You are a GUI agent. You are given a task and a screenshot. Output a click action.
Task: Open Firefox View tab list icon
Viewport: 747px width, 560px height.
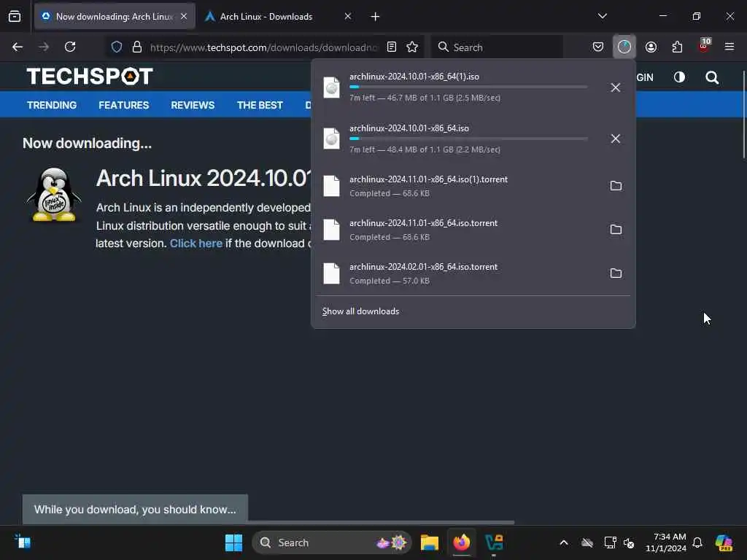click(x=15, y=17)
